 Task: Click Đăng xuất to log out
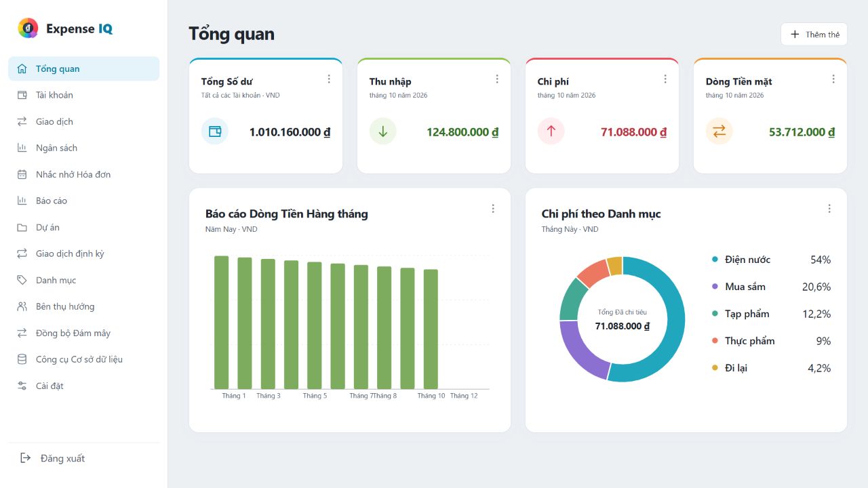pos(84,458)
